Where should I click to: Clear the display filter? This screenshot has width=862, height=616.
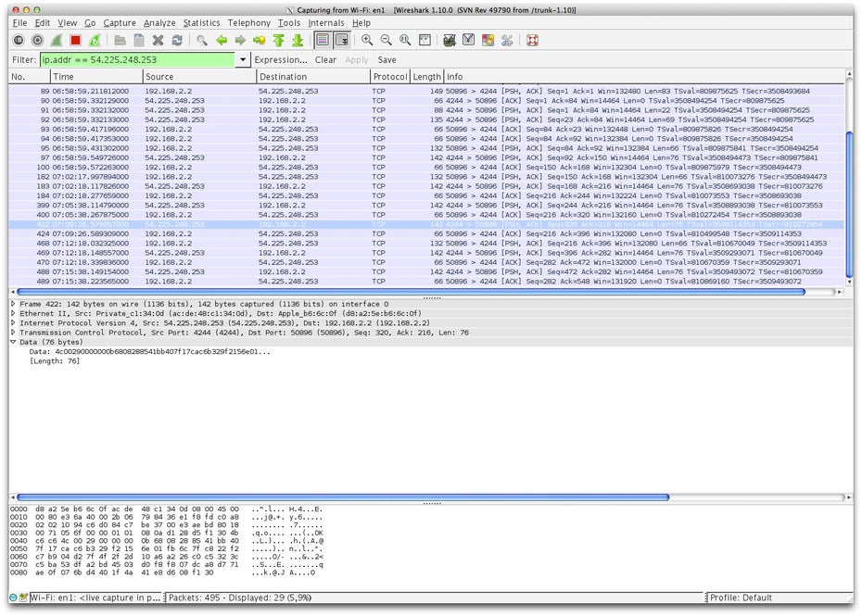[x=325, y=59]
